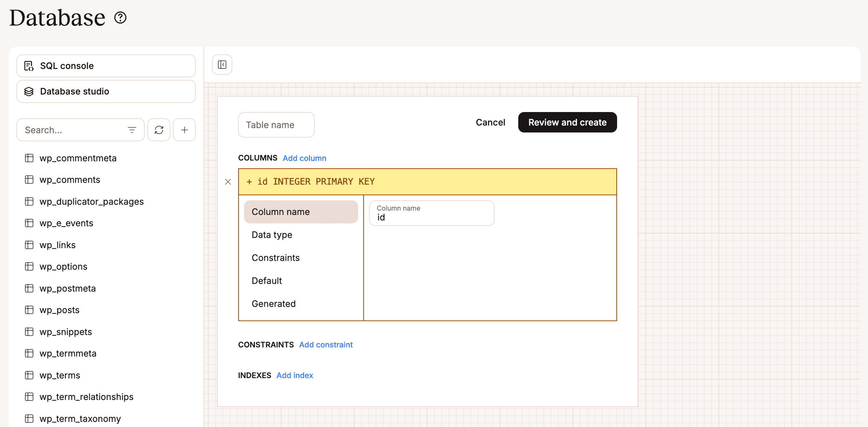Click Review and create
This screenshot has width=868, height=427.
point(567,122)
